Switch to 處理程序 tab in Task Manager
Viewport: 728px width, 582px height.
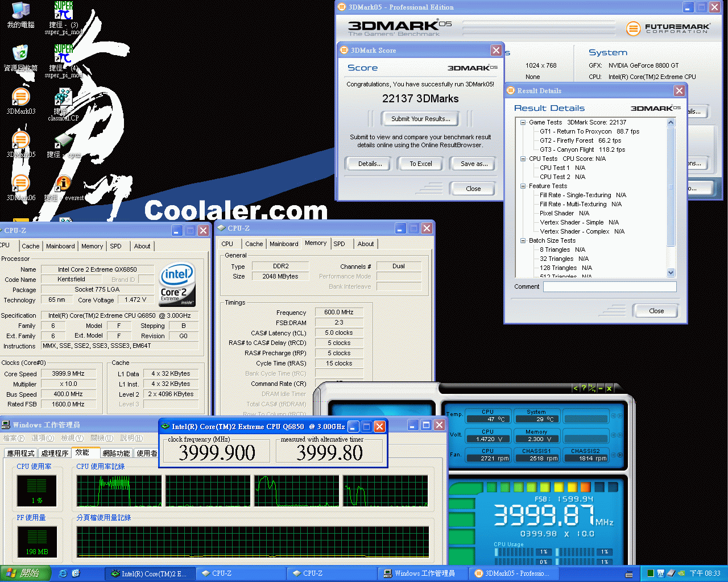pyautogui.click(x=55, y=453)
